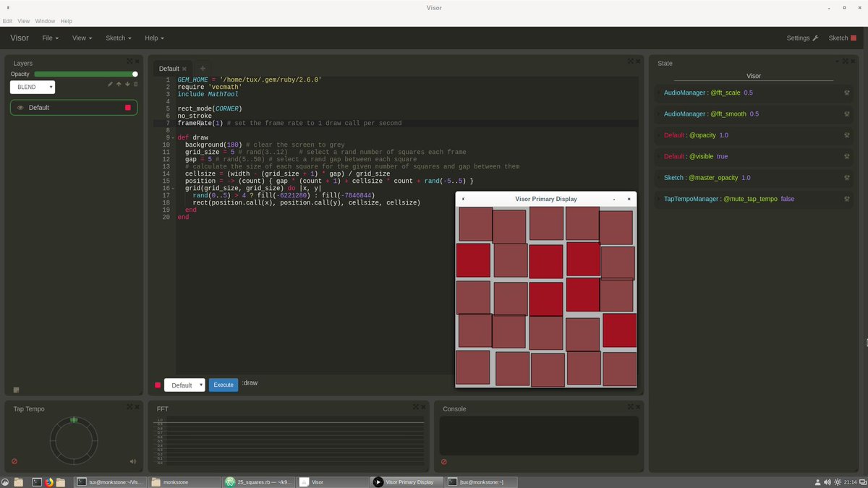The height and width of the screenshot is (488, 868).
Task: Maximize the Console panel
Action: coord(631,407)
